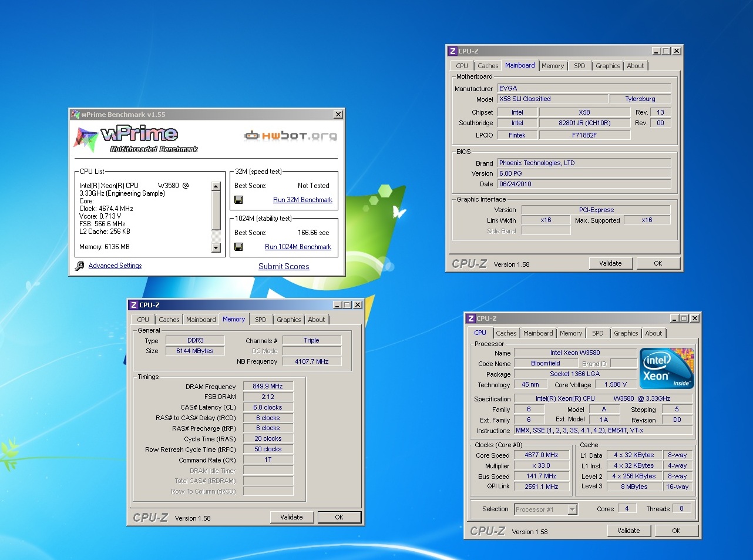Viewport: 753px width, 560px height.
Task: Click the Z title icon of the Processor CPU-Z window
Action: (470, 318)
